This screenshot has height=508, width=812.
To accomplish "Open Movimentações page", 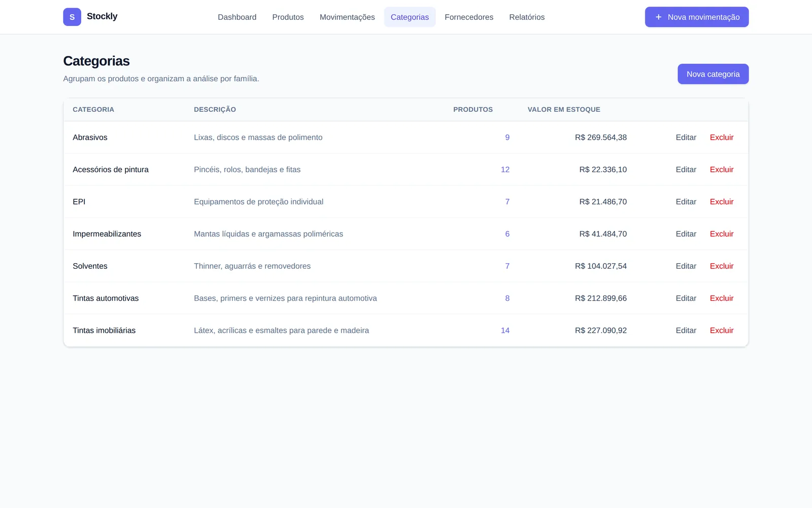I will tap(347, 17).
